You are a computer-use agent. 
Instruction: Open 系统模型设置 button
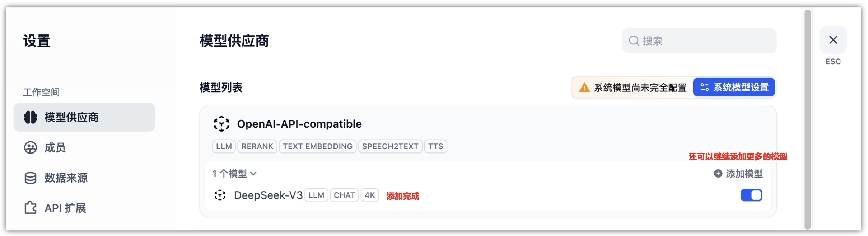point(734,88)
